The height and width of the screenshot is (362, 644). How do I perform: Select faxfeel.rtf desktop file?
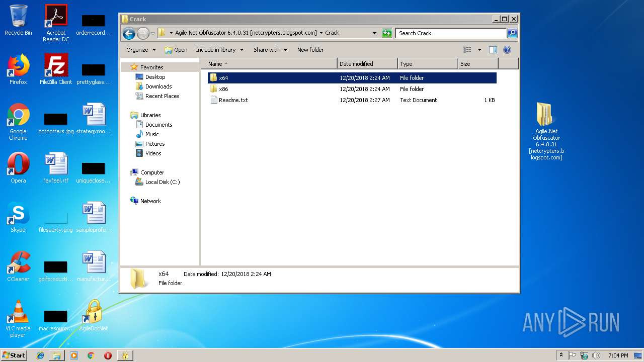coord(56,168)
